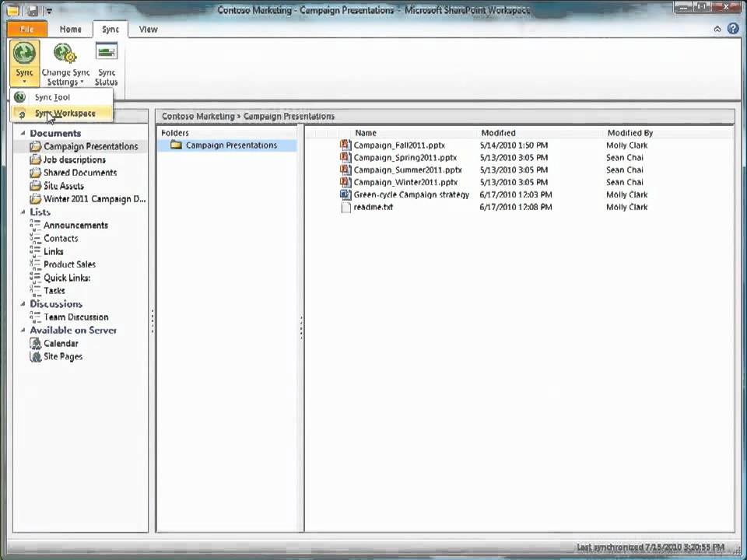Sort by the Modified column header

click(498, 133)
